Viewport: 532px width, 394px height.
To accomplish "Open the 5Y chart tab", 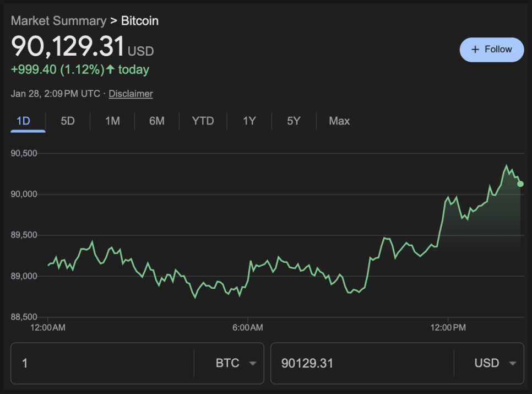I will (x=294, y=121).
